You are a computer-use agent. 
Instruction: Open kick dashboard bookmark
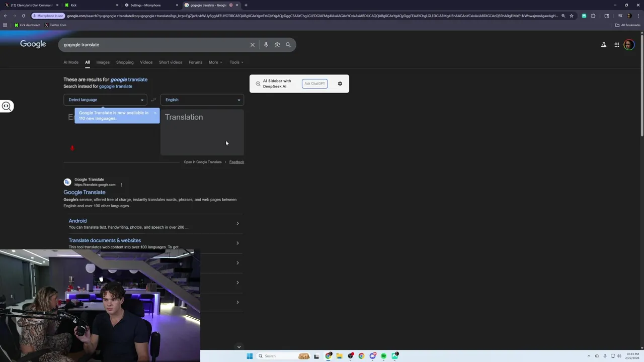(27, 25)
